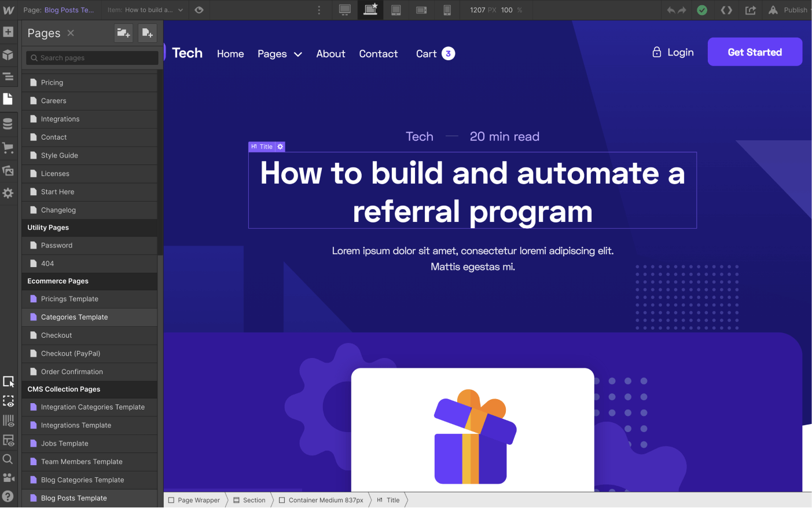Click the create new folder icon

point(123,33)
